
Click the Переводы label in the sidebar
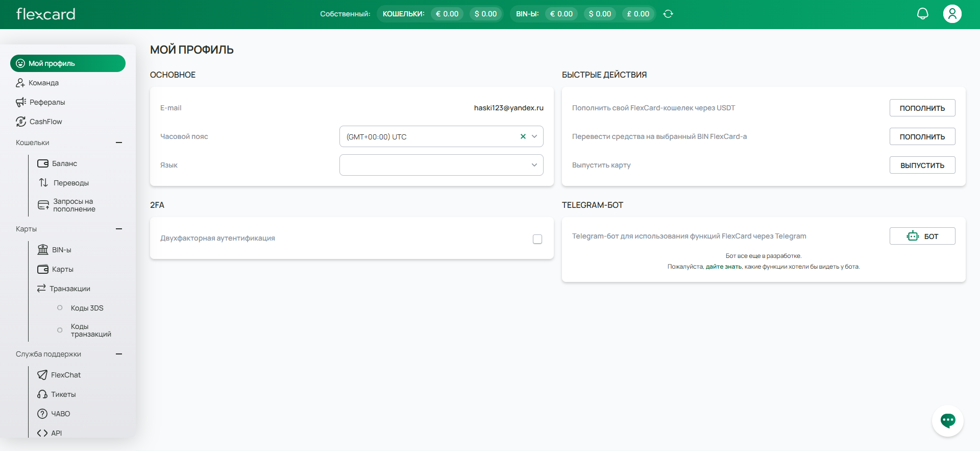coord(71,183)
